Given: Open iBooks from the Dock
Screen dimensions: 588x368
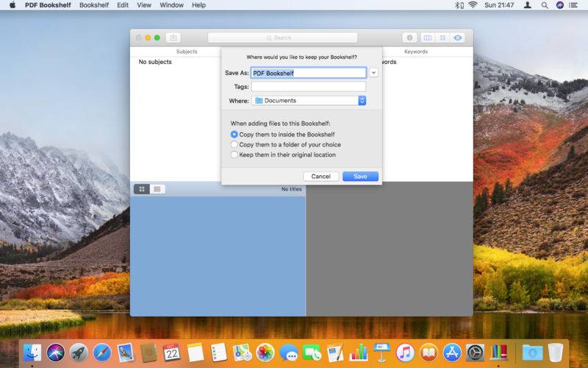Looking at the screenshot, I should point(429,353).
